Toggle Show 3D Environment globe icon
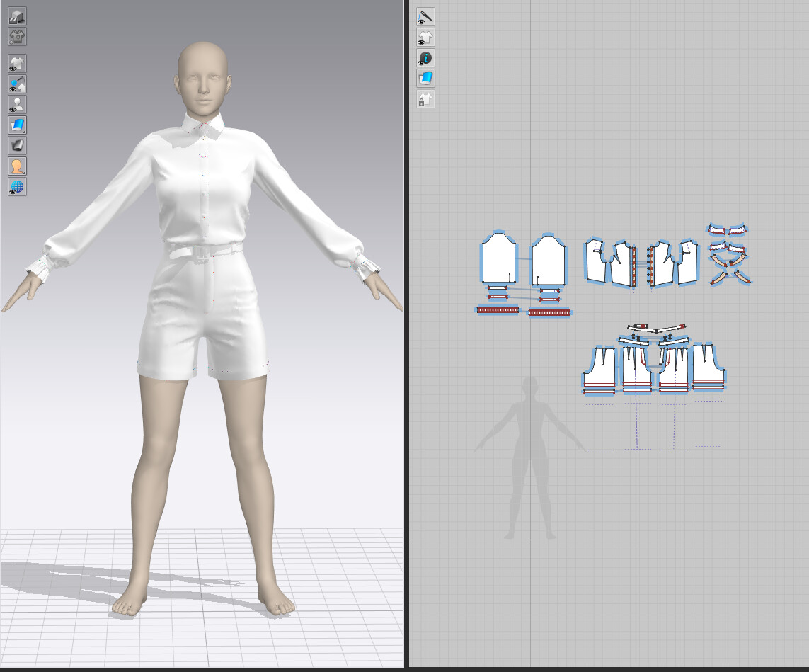The height and width of the screenshot is (672, 809). 17,186
